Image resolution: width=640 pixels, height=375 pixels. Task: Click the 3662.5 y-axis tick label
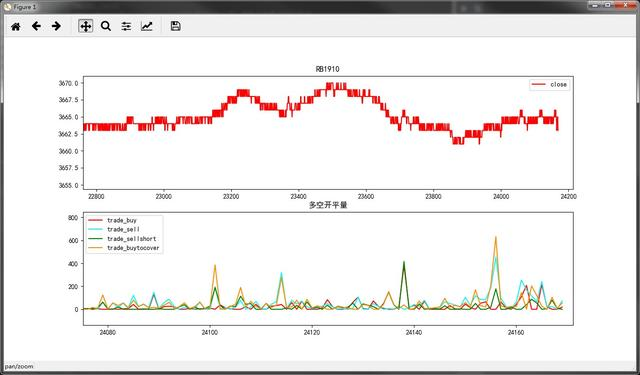pyautogui.click(x=69, y=134)
